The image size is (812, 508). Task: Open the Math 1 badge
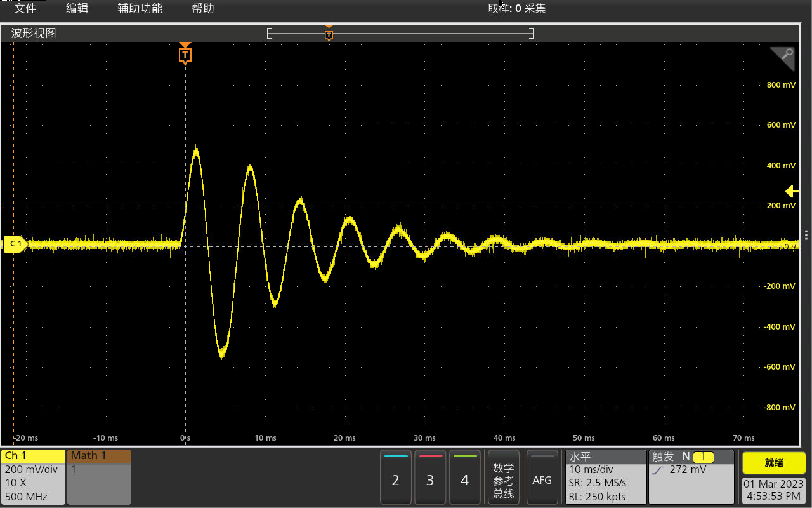pyautogui.click(x=99, y=477)
